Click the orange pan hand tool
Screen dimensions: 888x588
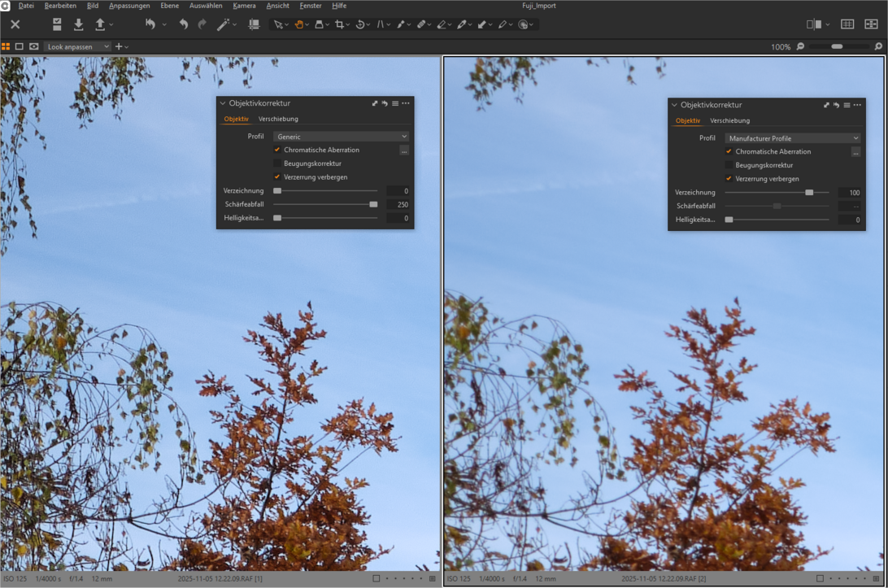tap(298, 24)
